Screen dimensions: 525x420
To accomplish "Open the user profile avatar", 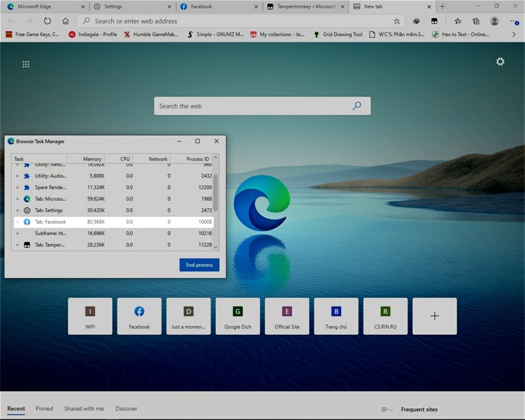I will tap(494, 21).
